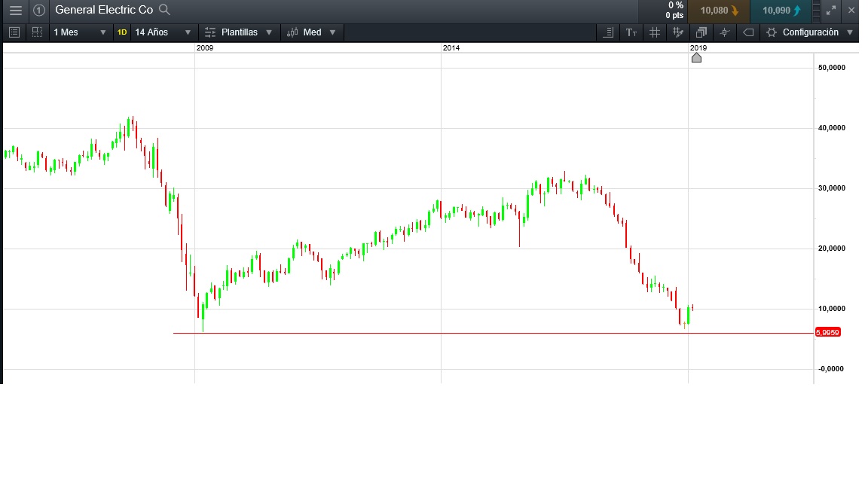Open the Plantillas templates dropdown
Viewport: 868px width, 488px height.
pyautogui.click(x=239, y=32)
